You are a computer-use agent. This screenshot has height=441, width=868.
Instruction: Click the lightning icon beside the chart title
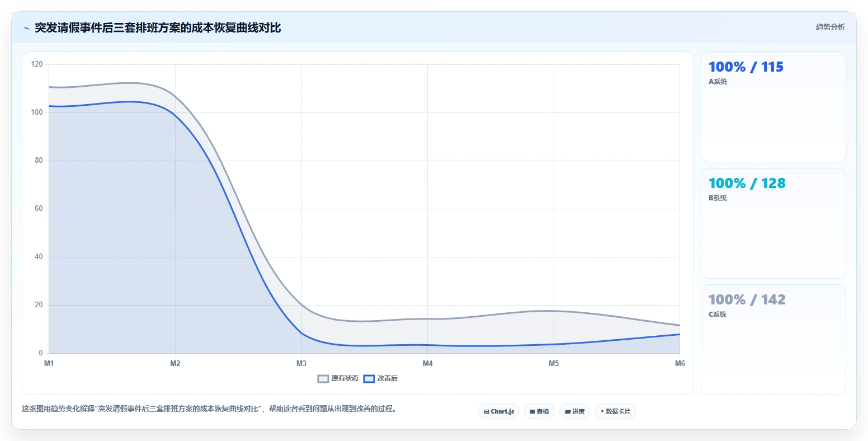click(x=26, y=28)
